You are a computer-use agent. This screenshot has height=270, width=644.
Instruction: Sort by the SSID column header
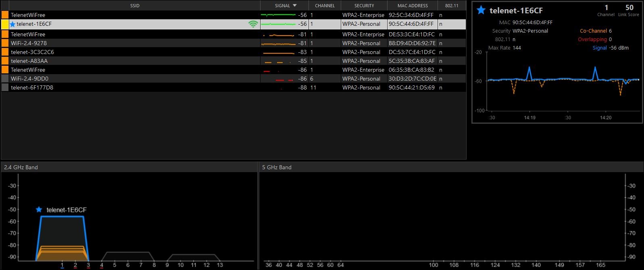[135, 6]
